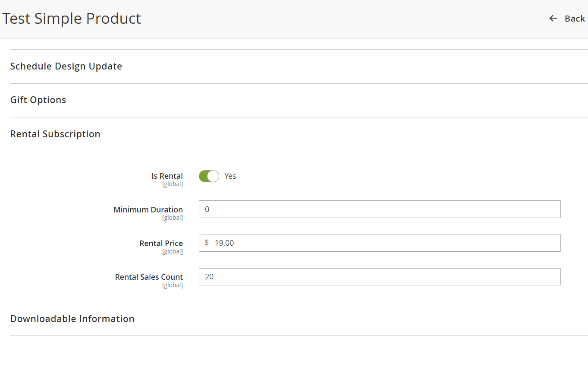Click the Minimum Duration field label
The image size is (588, 367).
click(x=148, y=209)
